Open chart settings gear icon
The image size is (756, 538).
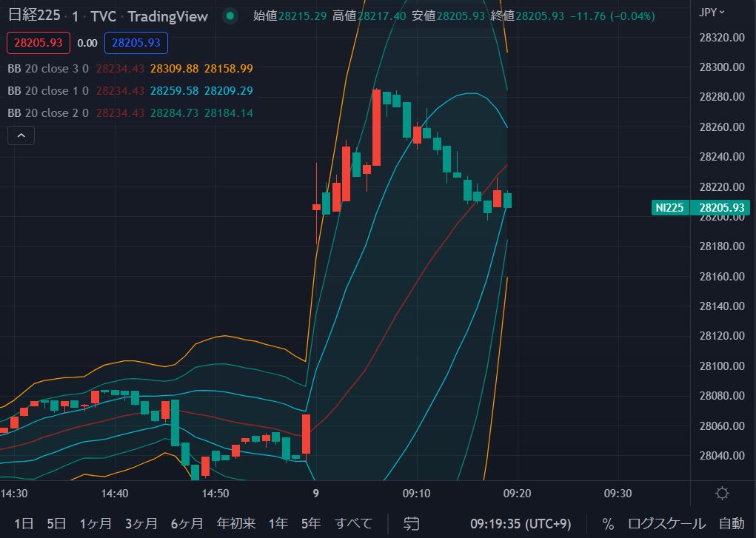(722, 494)
